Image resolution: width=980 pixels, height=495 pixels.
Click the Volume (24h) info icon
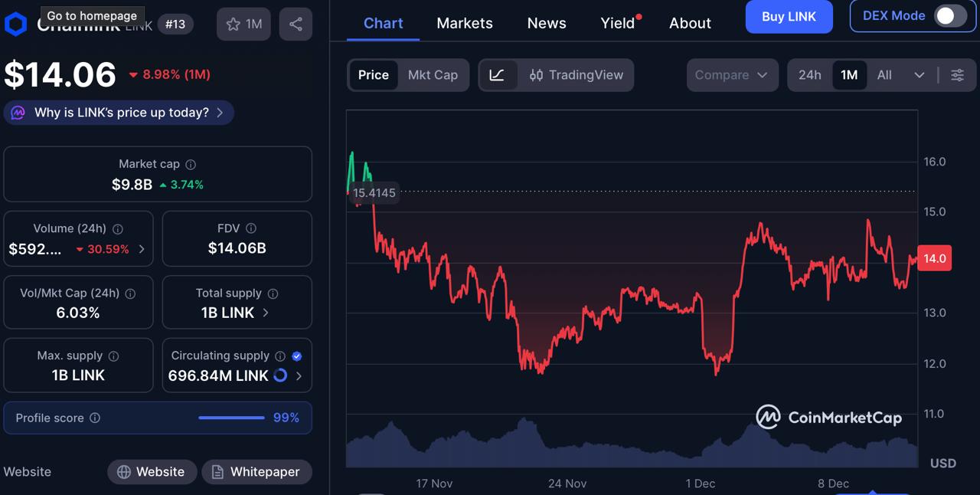click(x=117, y=228)
